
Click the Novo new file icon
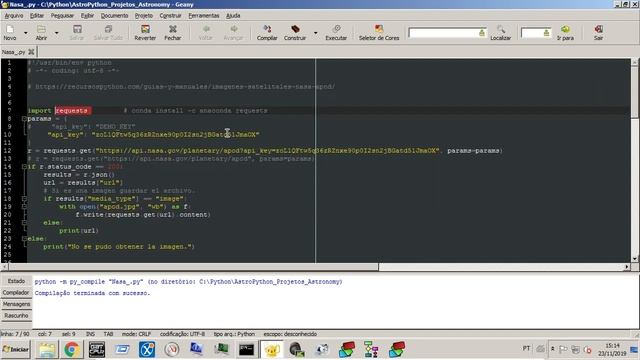coord(10,32)
